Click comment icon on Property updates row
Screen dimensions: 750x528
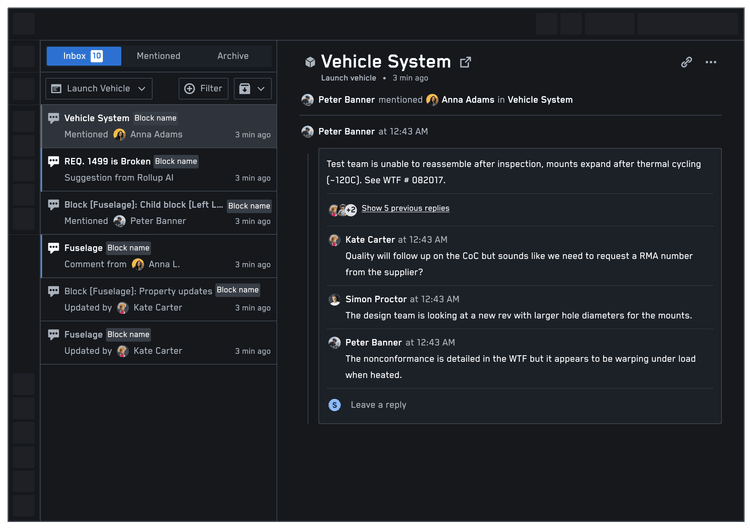[x=54, y=291]
